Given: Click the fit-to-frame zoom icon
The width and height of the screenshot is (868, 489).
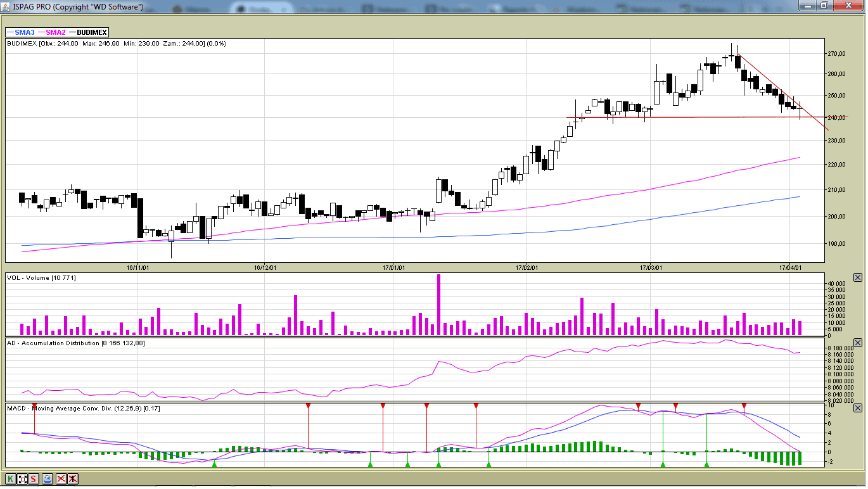Looking at the screenshot, I should click(23, 479).
